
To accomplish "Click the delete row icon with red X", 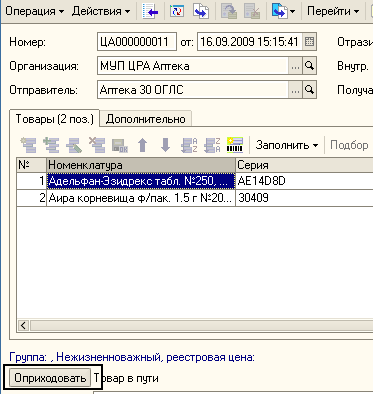I will tap(97, 145).
